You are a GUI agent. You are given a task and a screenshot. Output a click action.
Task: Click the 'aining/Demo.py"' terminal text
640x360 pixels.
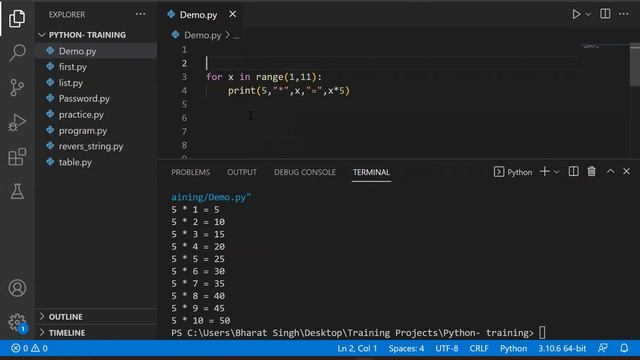(211, 197)
